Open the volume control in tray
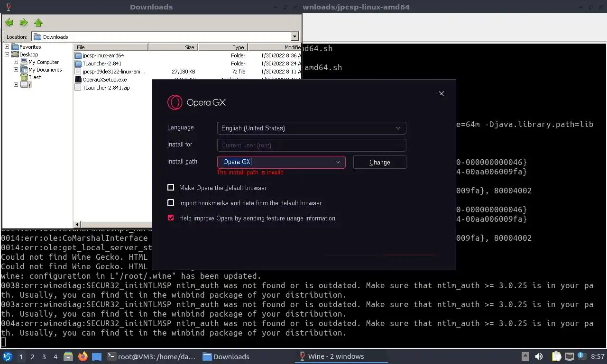The width and height of the screenshot is (607, 364). (x=539, y=356)
